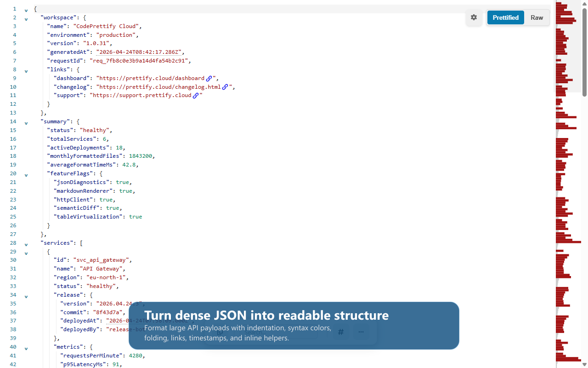Open the dashboard URL link icon
Screen dimensions: 588x368
click(209, 78)
